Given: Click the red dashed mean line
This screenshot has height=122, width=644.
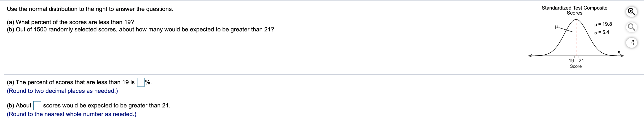Looking at the screenshot, I should click(576, 37).
